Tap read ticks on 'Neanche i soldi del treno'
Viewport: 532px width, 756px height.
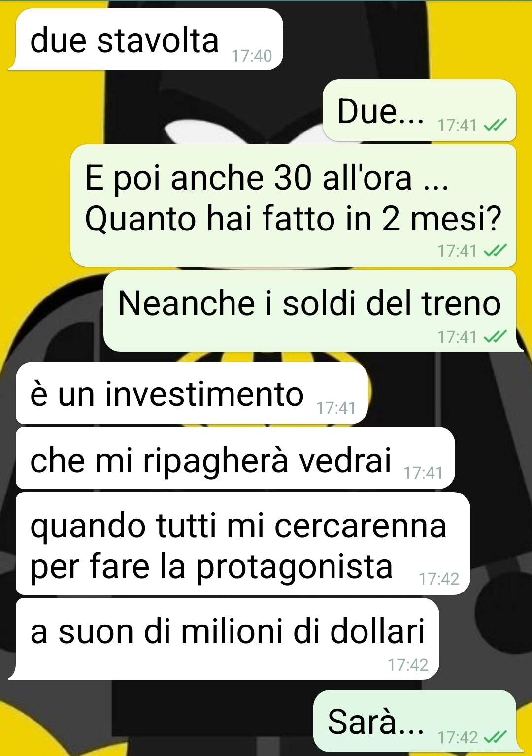click(x=495, y=337)
